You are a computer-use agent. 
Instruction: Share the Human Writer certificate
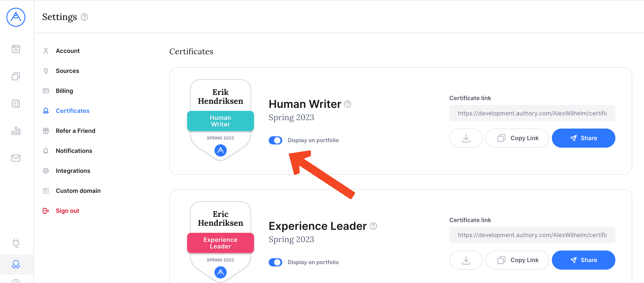click(x=583, y=138)
